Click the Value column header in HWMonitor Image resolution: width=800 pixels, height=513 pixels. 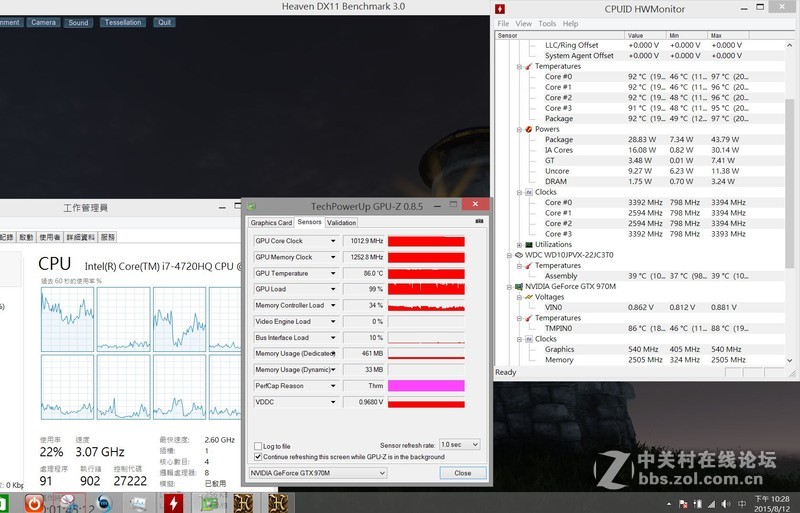click(645, 35)
